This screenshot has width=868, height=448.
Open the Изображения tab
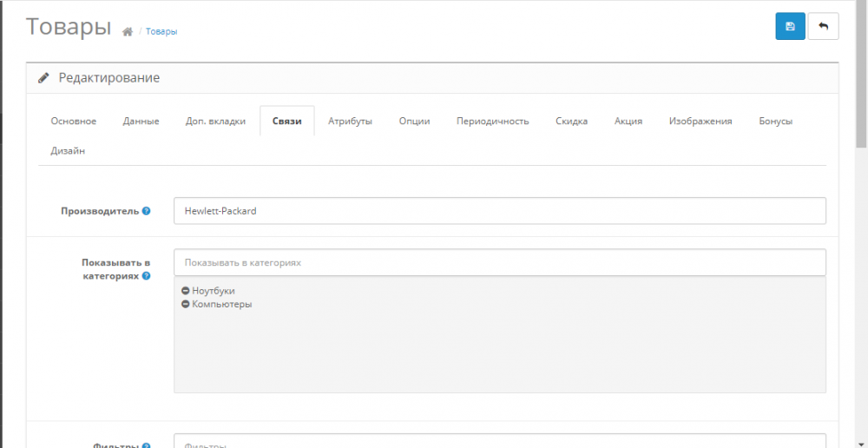pos(700,122)
